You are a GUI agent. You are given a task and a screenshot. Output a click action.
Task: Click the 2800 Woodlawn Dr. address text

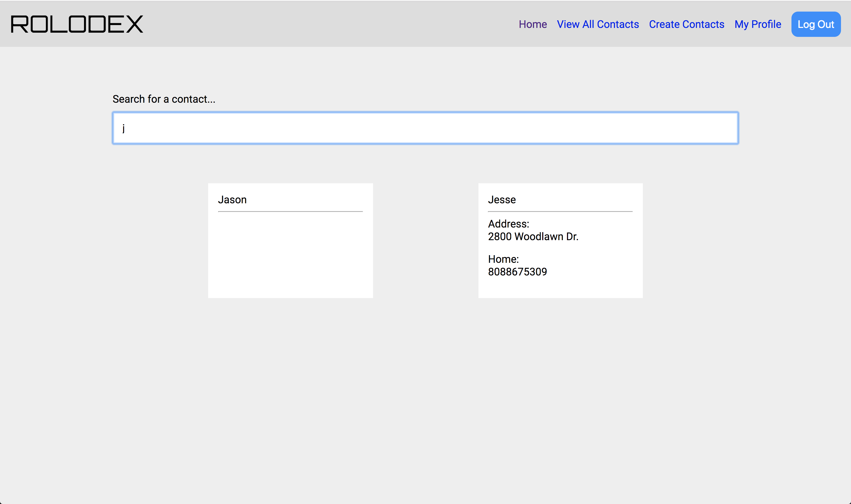pos(533,236)
